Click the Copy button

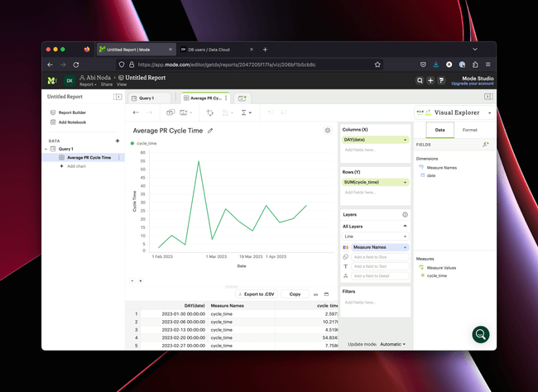pos(295,294)
